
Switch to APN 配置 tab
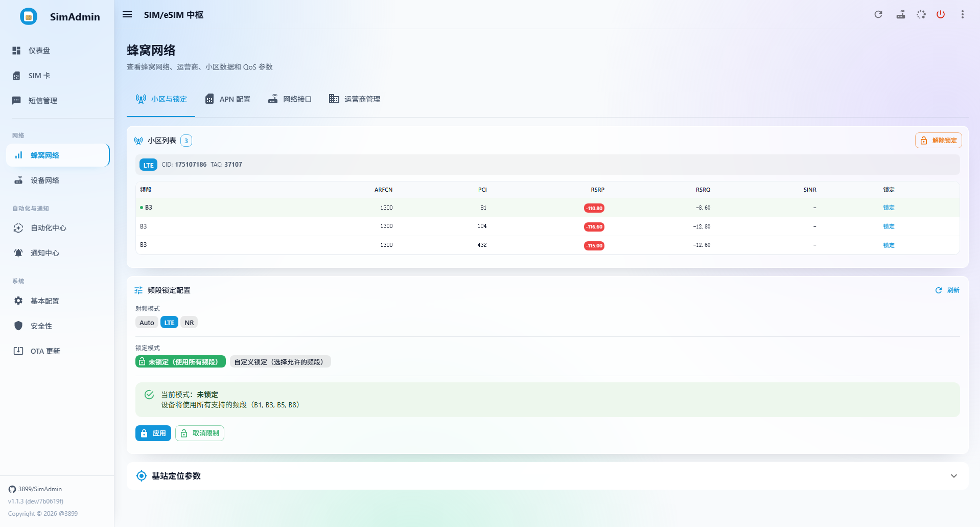(x=227, y=99)
